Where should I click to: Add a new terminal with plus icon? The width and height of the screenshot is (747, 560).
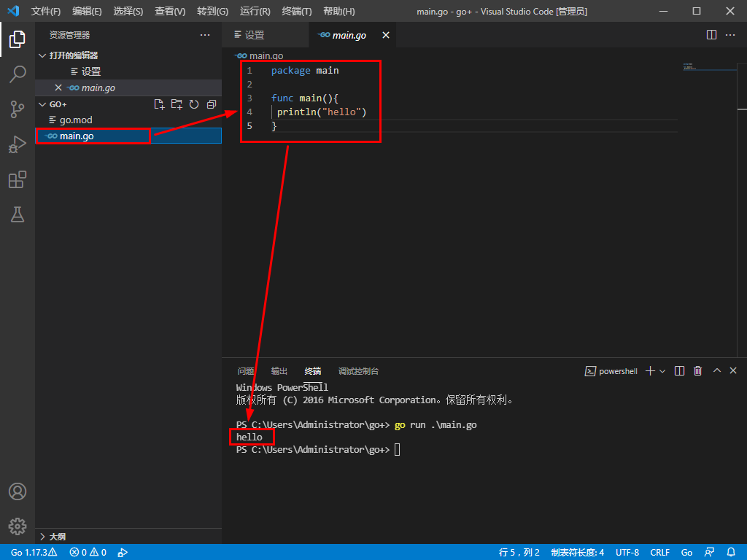coord(650,371)
